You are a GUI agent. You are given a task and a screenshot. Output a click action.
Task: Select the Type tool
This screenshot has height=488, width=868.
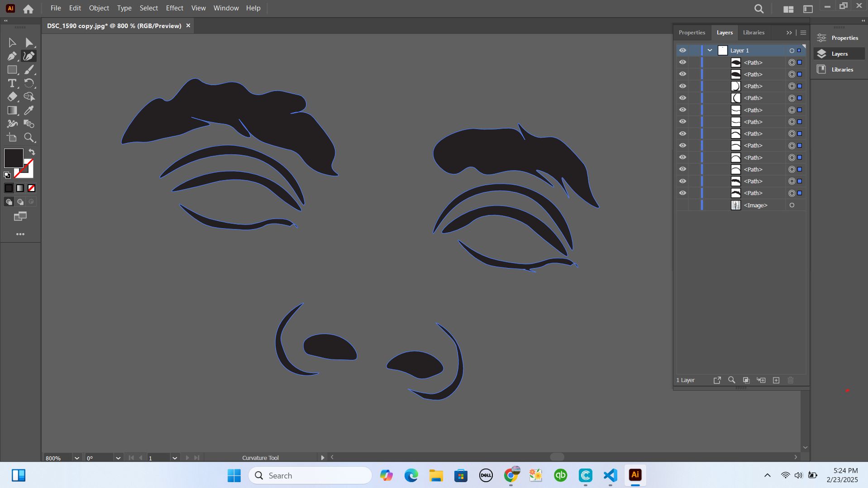12,83
